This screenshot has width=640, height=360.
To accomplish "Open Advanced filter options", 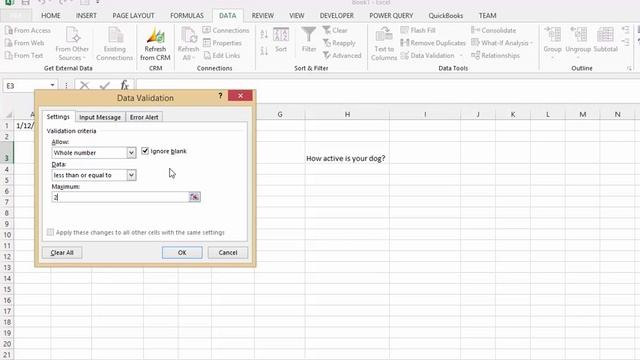I will [x=342, y=56].
